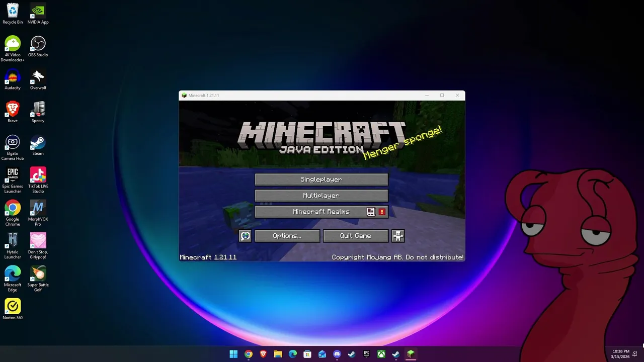The image size is (644, 362).
Task: Select the Google Chrome desktop shortcut
Action: tap(13, 213)
